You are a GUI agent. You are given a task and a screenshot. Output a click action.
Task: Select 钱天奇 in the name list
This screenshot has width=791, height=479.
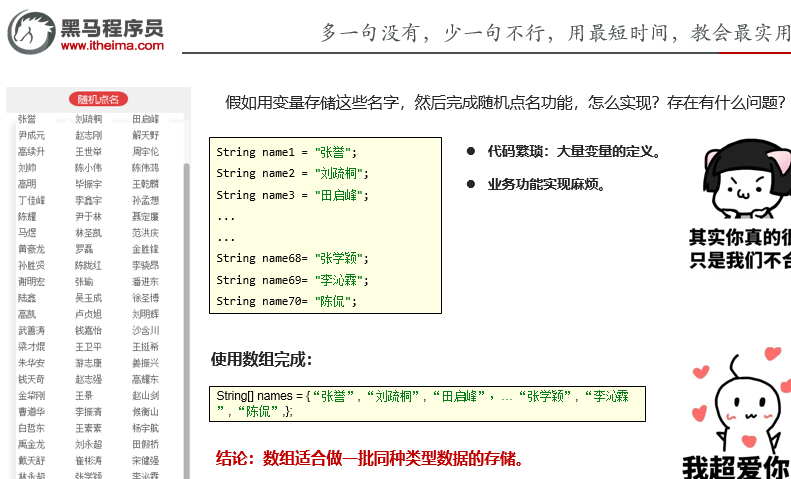(31, 379)
